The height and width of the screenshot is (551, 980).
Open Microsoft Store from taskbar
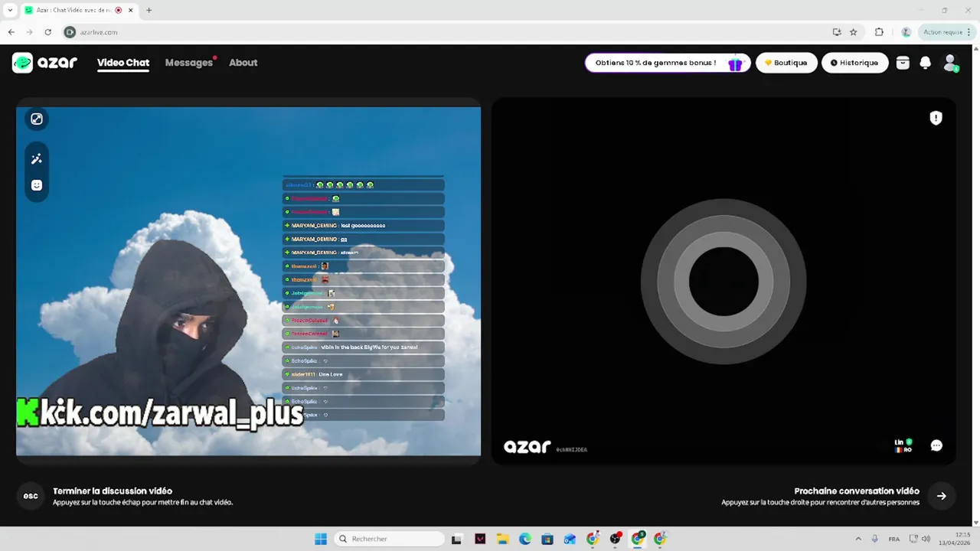[547, 539]
